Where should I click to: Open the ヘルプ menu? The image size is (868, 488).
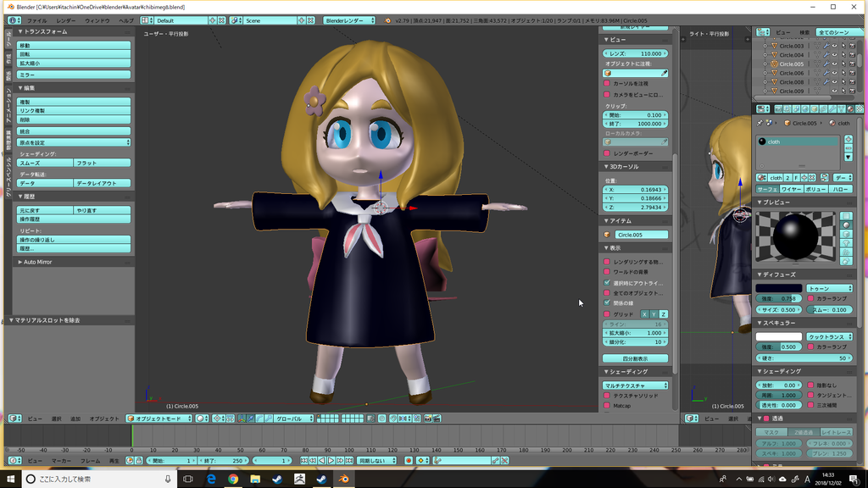click(126, 20)
